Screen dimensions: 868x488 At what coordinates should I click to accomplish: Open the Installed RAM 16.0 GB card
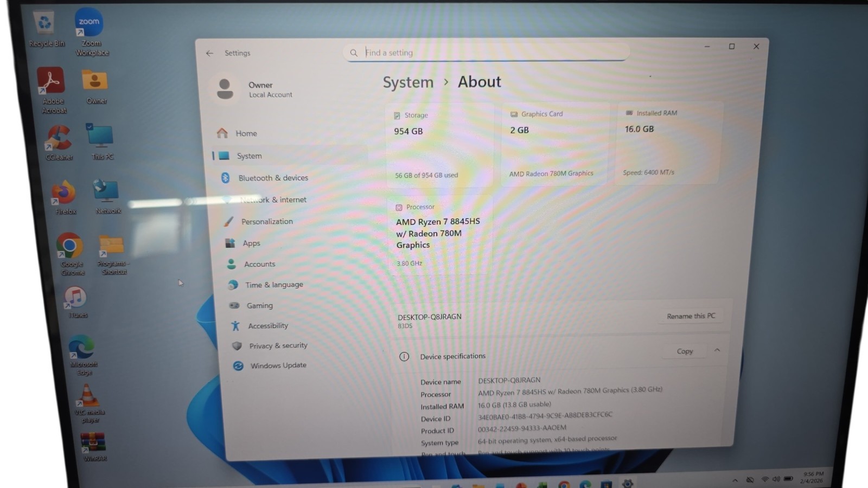coord(668,143)
